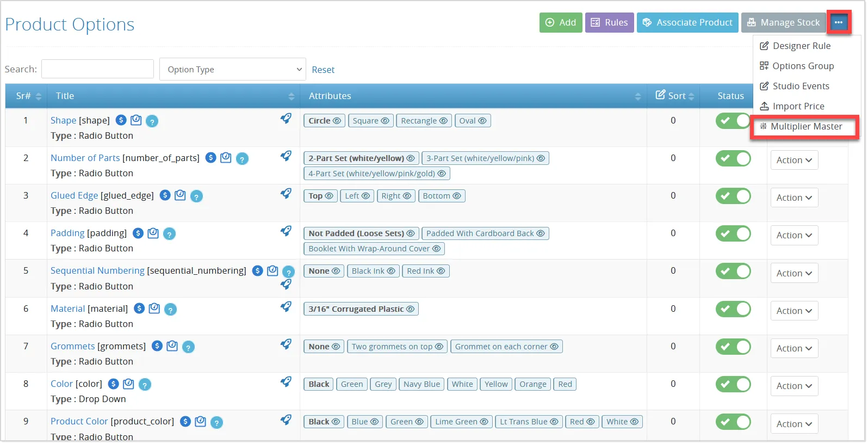Click the Associate Product button
868x444 pixels.
click(687, 22)
